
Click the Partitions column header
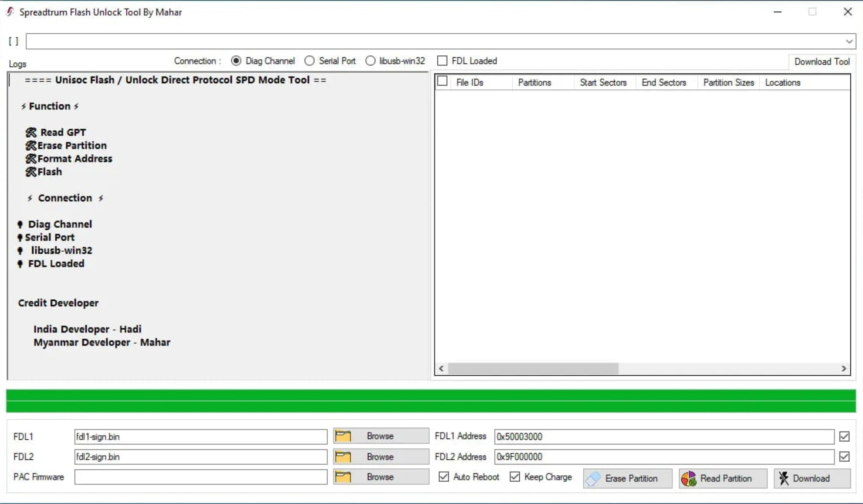534,82
